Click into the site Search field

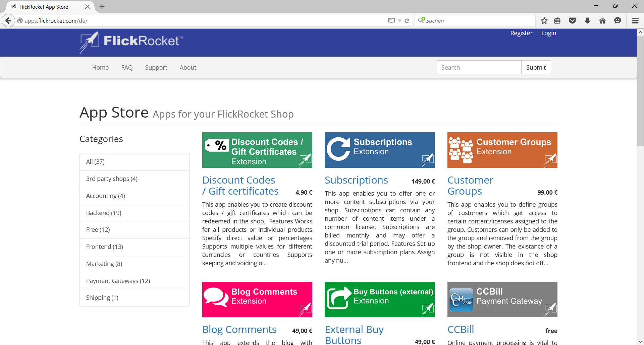[x=478, y=68]
